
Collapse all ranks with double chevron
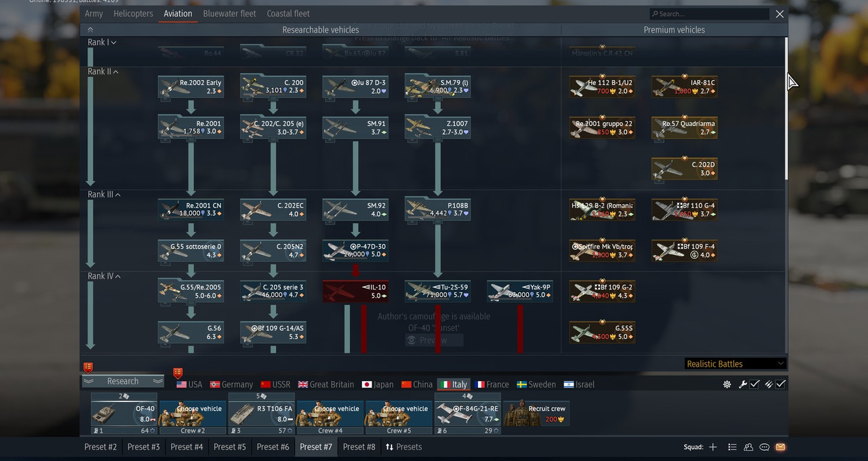(90, 30)
